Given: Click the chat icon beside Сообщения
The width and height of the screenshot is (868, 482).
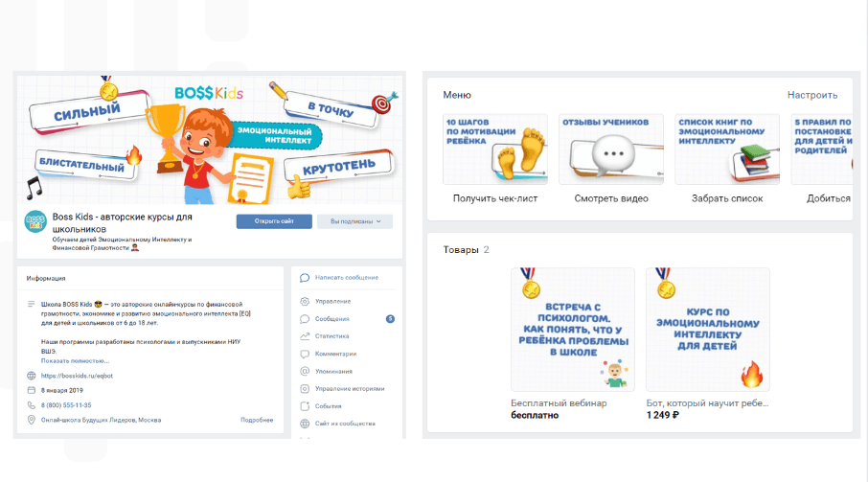Looking at the screenshot, I should tap(305, 319).
